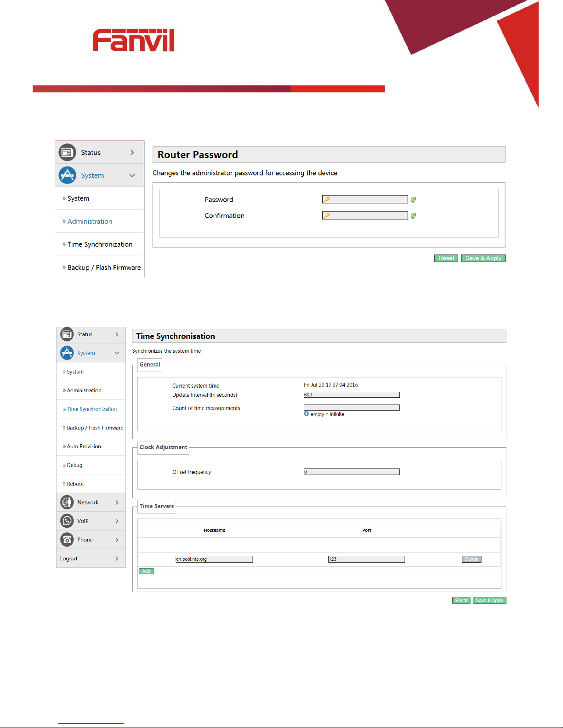
Task: Open '» System' submenu item beside Router Password
Action: [76, 198]
